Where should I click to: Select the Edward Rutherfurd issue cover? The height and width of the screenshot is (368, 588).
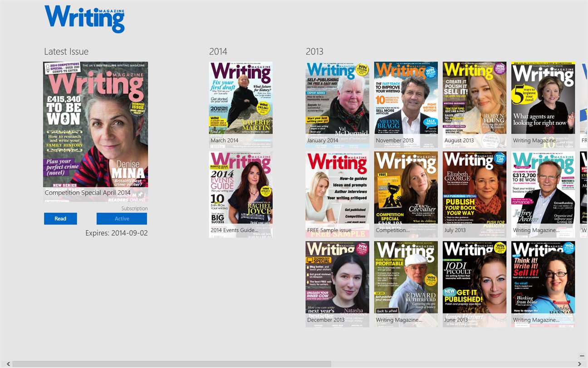pos(406,284)
